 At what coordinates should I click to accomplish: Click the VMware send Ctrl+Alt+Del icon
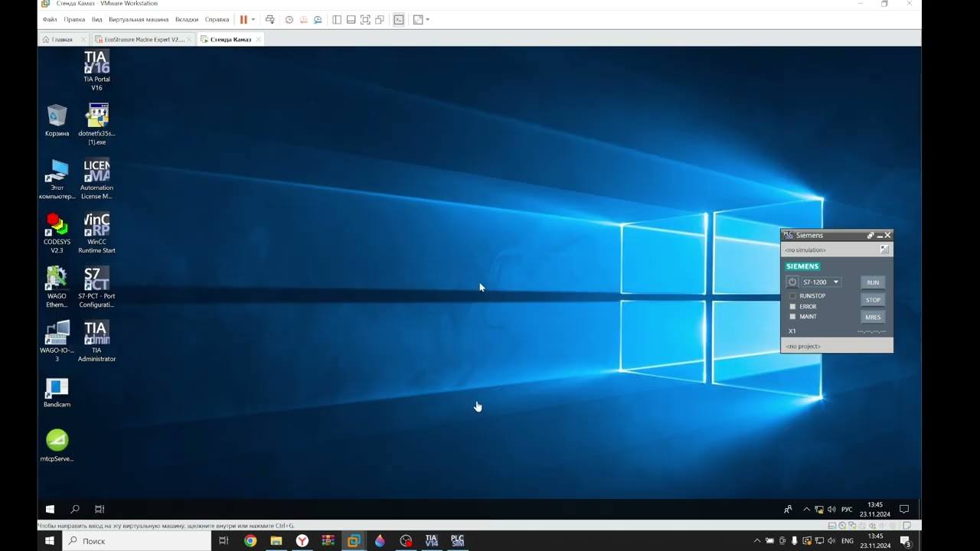[269, 20]
